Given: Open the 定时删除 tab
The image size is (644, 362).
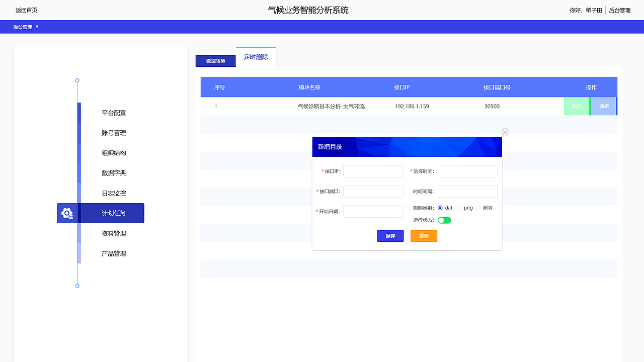Looking at the screenshot, I should pos(256,57).
